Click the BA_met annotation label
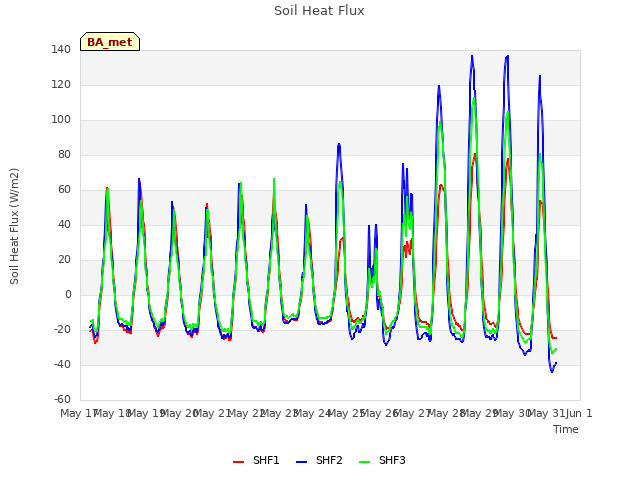This screenshot has width=640, height=480. click(x=110, y=42)
